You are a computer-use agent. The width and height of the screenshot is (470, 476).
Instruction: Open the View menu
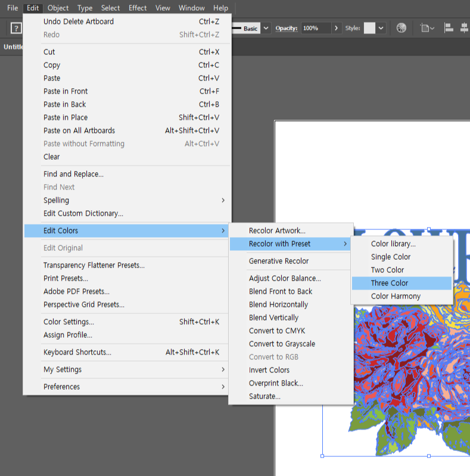(x=163, y=8)
